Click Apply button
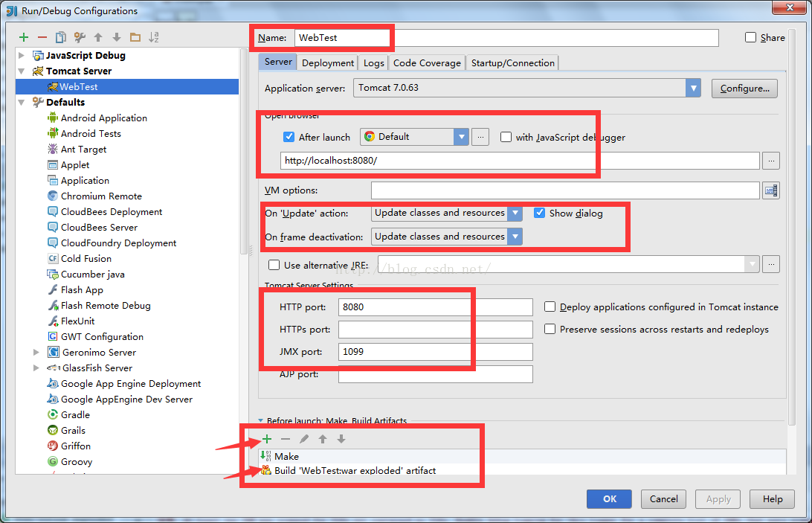Viewport: 812px width, 523px height. [x=718, y=498]
